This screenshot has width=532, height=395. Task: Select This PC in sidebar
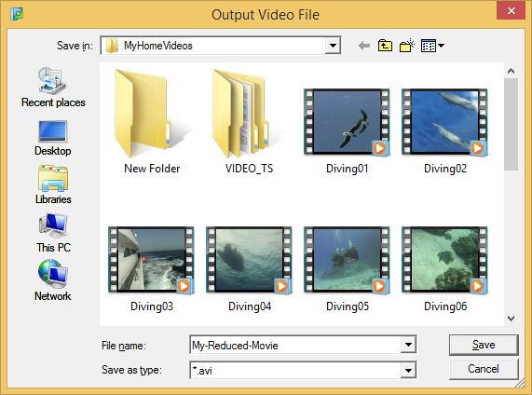point(53,233)
